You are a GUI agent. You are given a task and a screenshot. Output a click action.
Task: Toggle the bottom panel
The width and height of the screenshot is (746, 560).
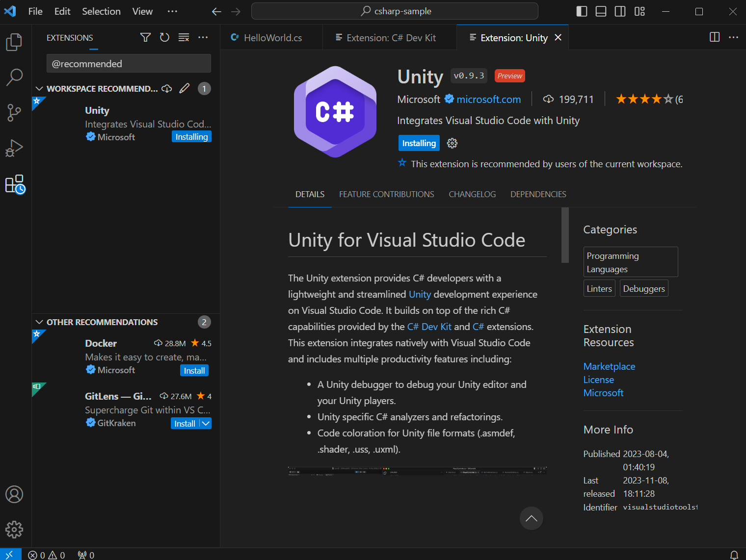coord(601,11)
